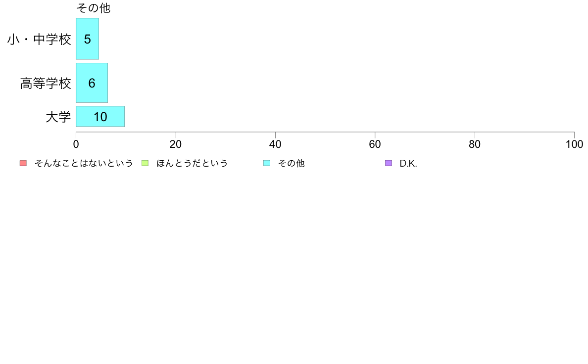Click the 大学 category label
Screen dimensions: 588x364
point(58,117)
